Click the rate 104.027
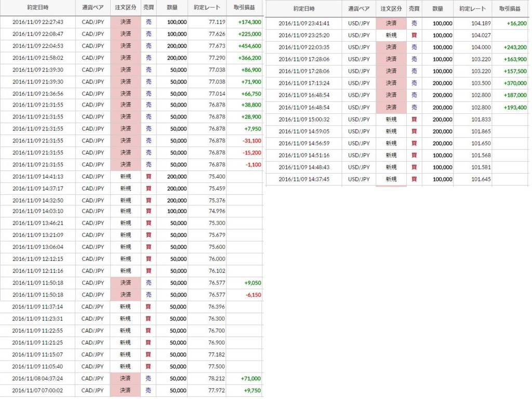532x399 pixels. pos(481,35)
